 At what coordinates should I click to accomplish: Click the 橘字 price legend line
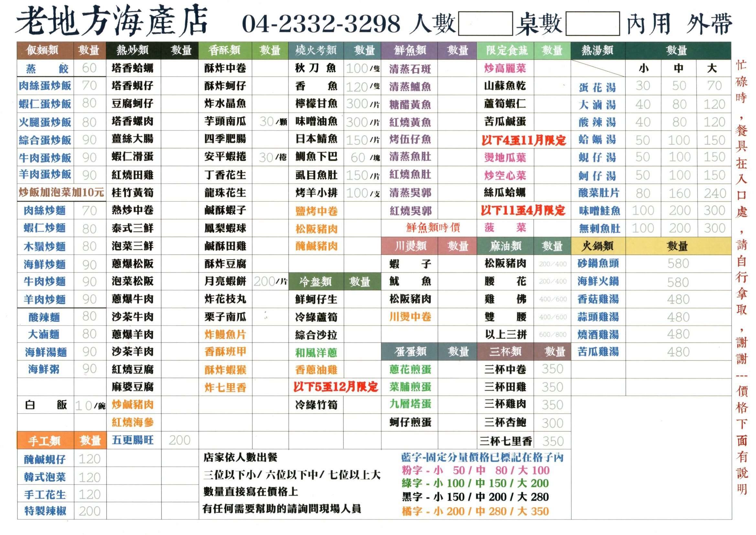[475, 511]
